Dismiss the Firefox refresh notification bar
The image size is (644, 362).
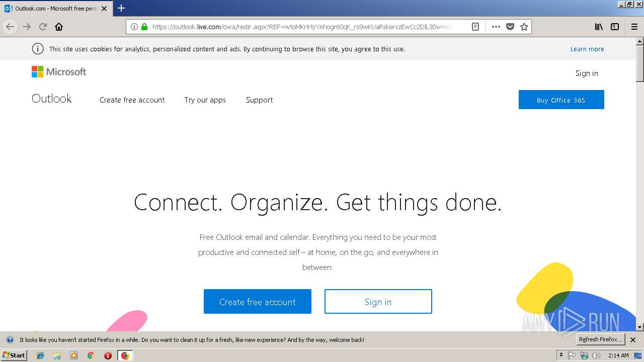(x=633, y=340)
